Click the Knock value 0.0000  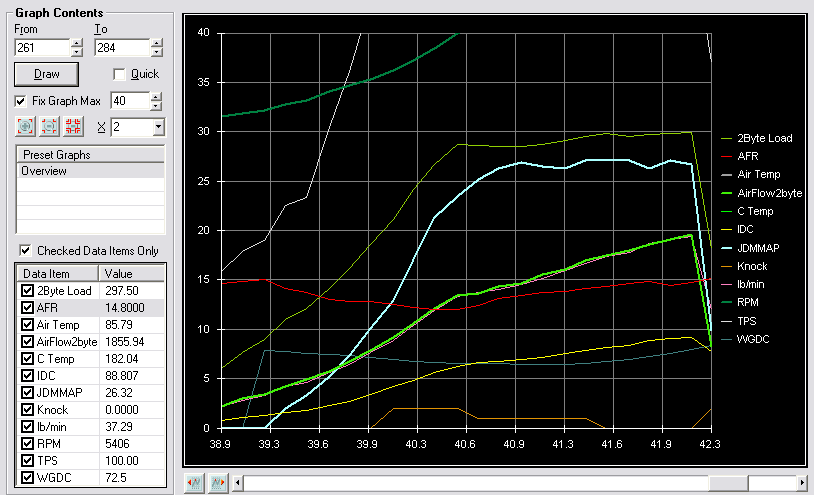(x=122, y=410)
